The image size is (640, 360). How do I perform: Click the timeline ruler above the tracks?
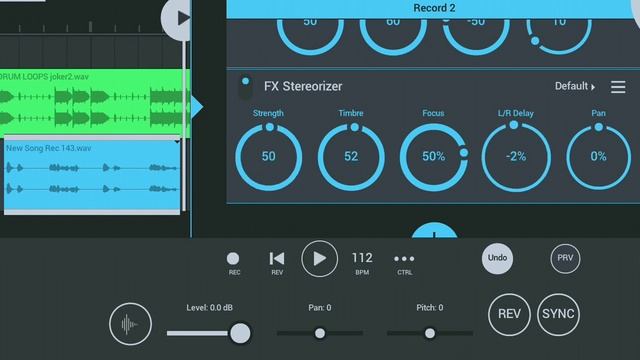(x=82, y=28)
